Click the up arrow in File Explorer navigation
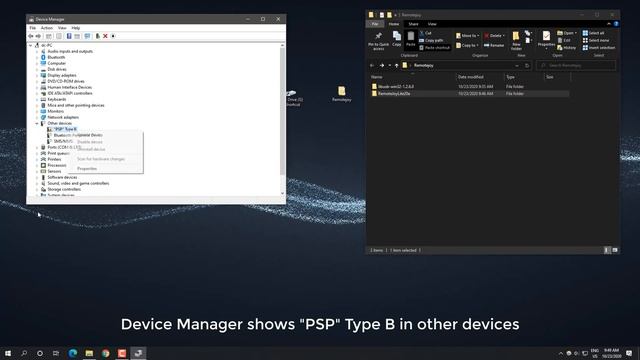Screen dimensions: 640x360 (x=396, y=65)
